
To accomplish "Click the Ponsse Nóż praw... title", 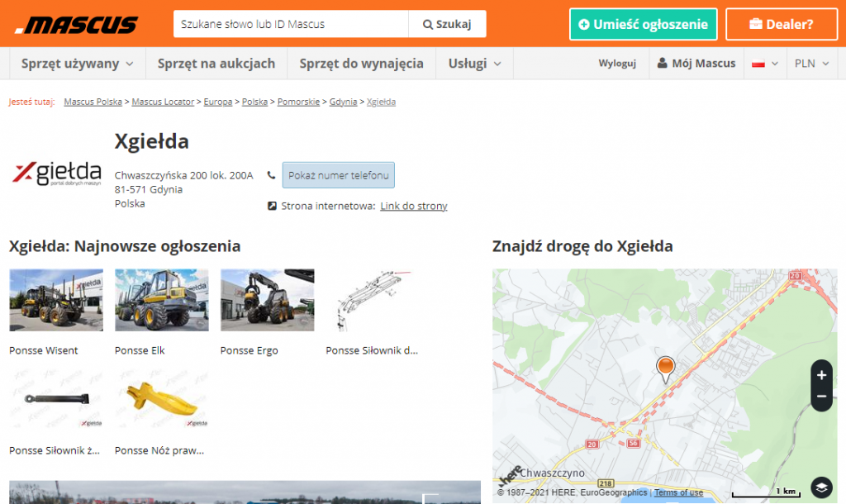I will [159, 450].
